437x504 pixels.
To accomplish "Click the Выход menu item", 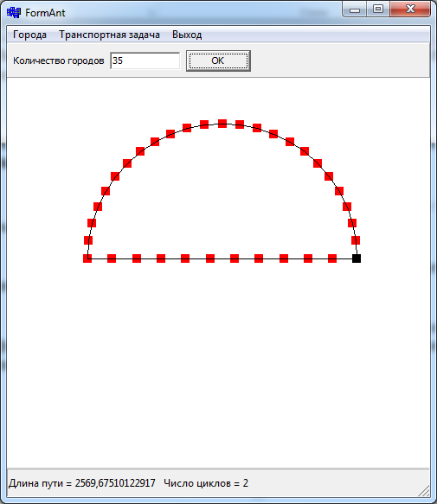I will 187,35.
